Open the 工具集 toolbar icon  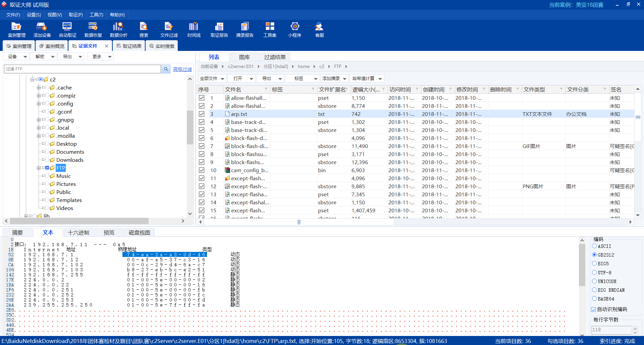coord(270,29)
